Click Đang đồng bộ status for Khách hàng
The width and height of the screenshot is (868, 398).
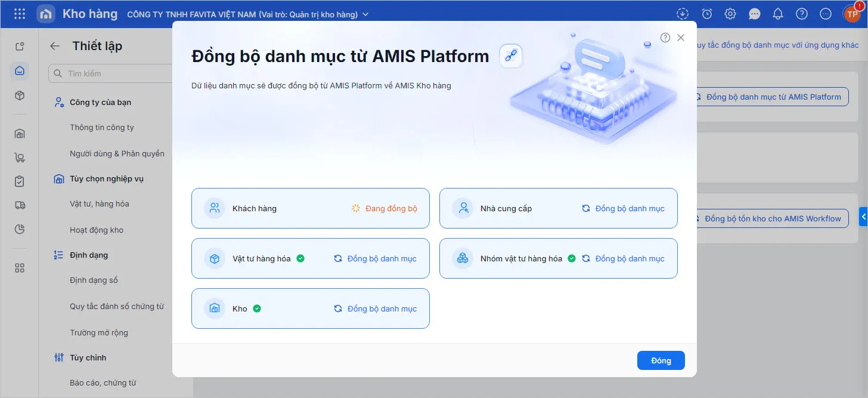[x=385, y=208]
